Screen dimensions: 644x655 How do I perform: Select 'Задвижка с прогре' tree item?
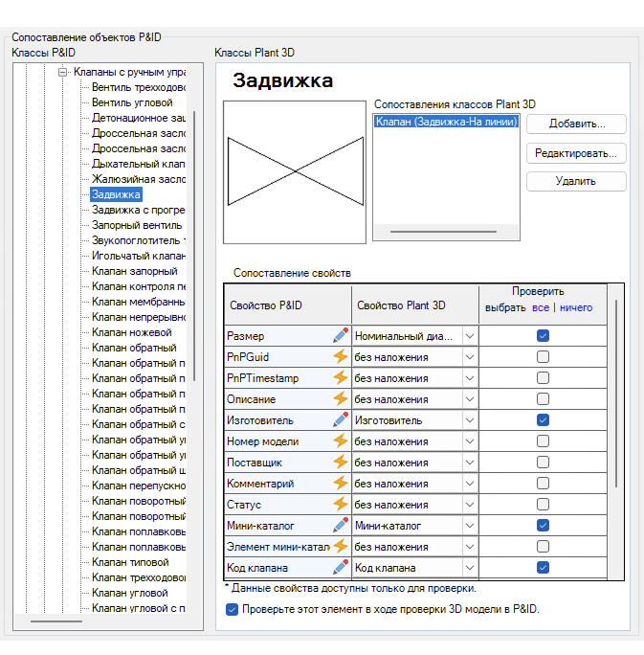(x=138, y=210)
